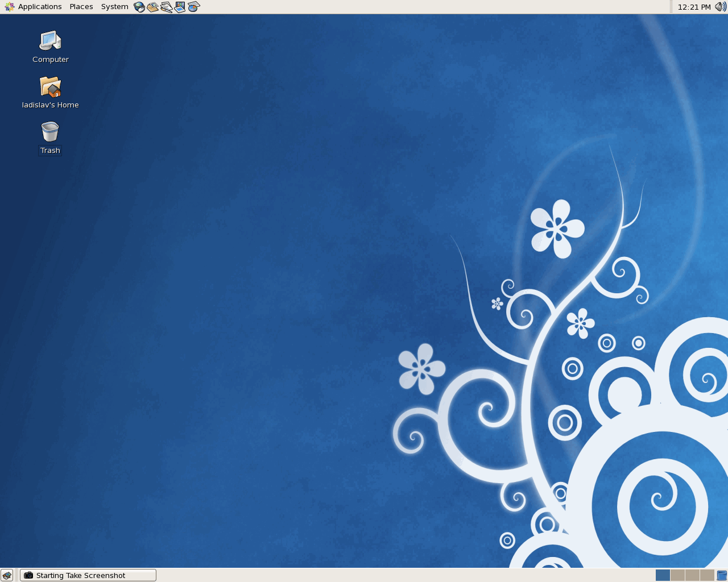
Task: Launch the presentation application panel icon
Action: (x=180, y=7)
